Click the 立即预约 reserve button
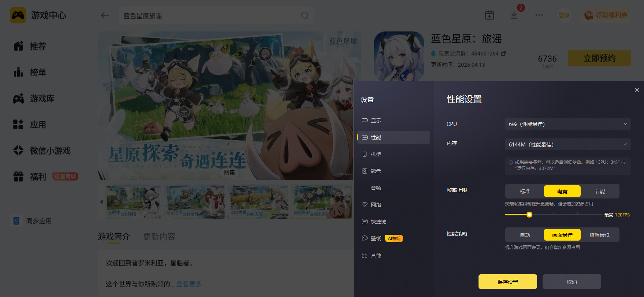644x297 pixels. click(x=600, y=58)
